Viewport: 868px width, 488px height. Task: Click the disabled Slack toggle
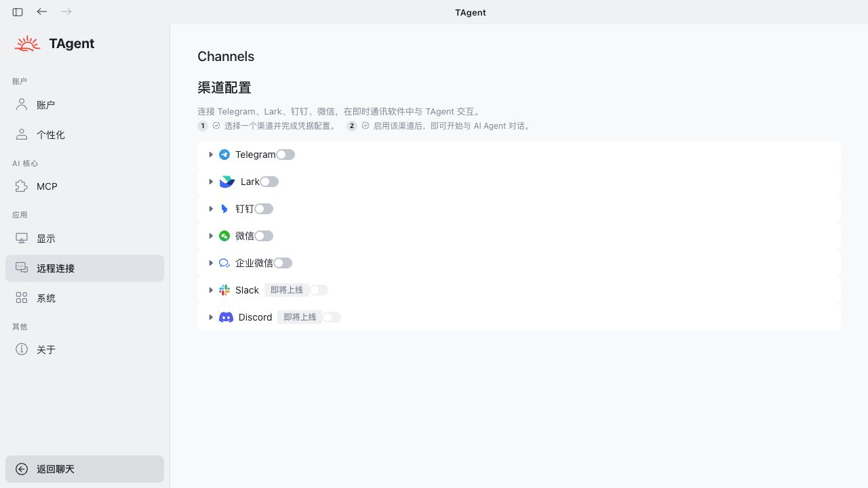(x=318, y=290)
